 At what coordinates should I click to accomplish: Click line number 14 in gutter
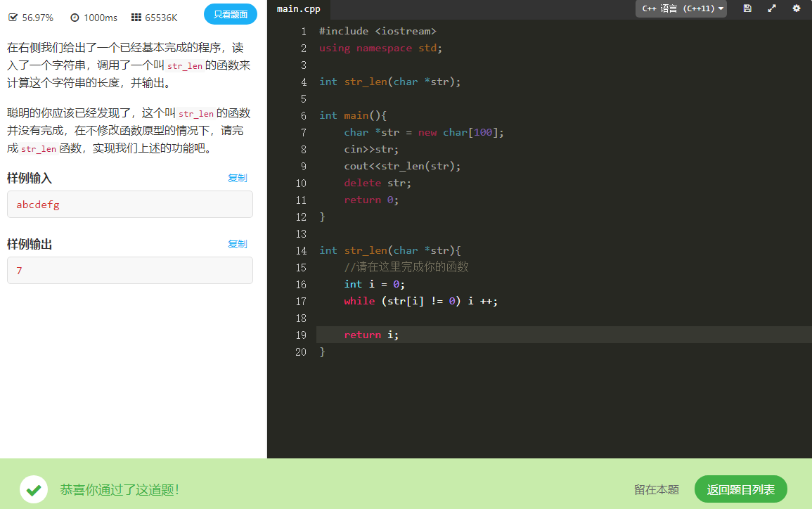pos(301,250)
